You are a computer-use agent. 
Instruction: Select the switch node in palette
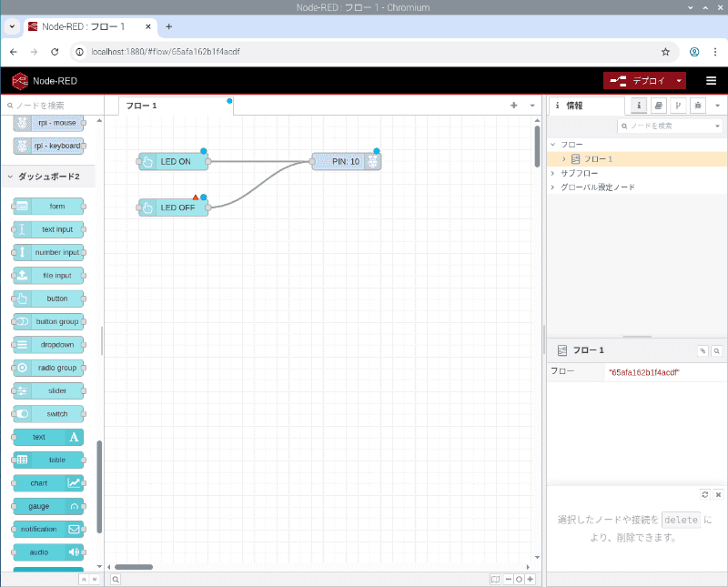[x=49, y=414]
